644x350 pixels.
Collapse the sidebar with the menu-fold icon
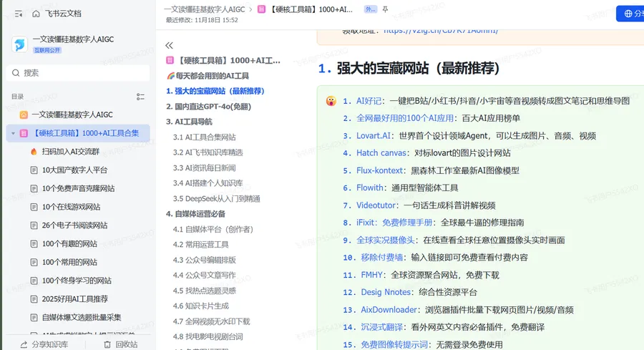click(x=19, y=14)
